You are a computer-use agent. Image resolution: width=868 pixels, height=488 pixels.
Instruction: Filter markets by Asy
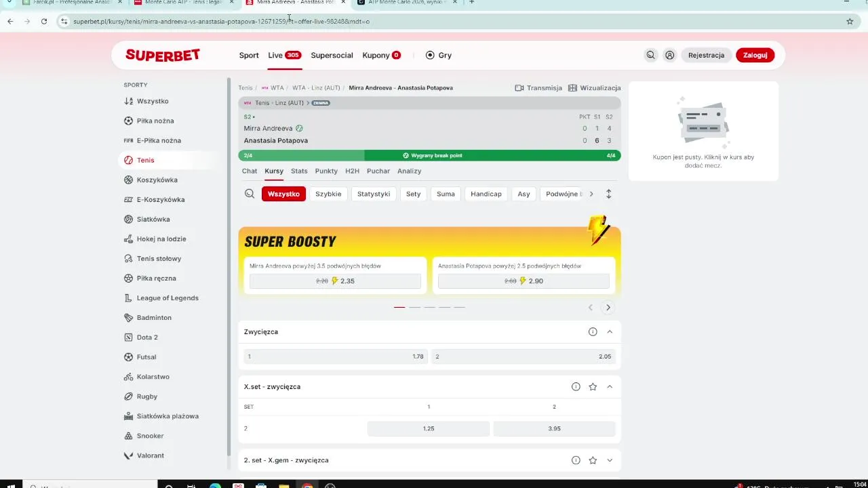tap(524, 194)
